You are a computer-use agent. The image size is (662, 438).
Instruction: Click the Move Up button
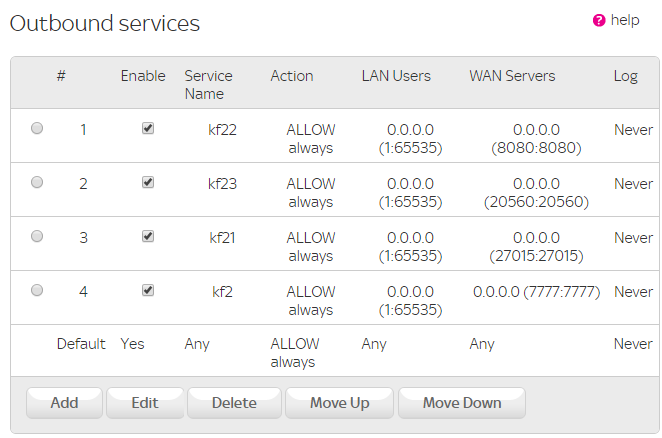click(x=339, y=403)
